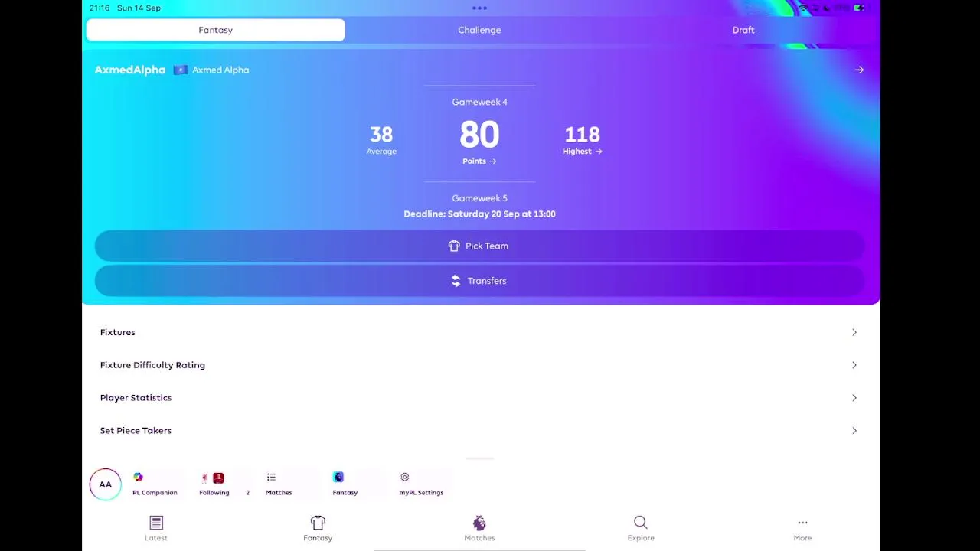Tap the Pick Team button
Screen dimensions: 980x551
pos(479,246)
